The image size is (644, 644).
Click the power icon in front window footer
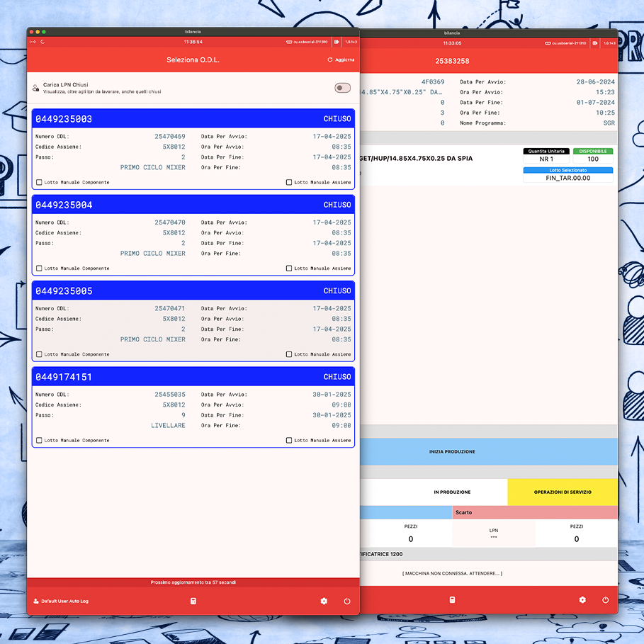click(x=347, y=601)
